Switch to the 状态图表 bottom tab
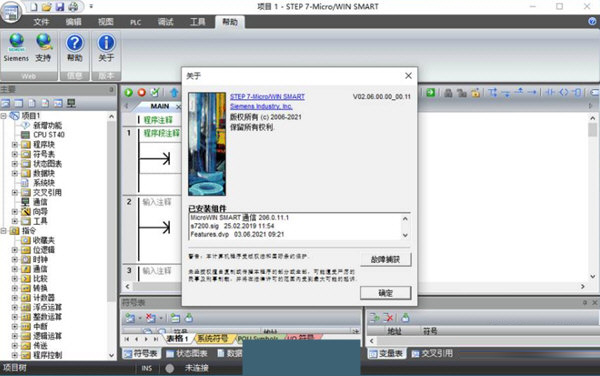 tap(187, 353)
